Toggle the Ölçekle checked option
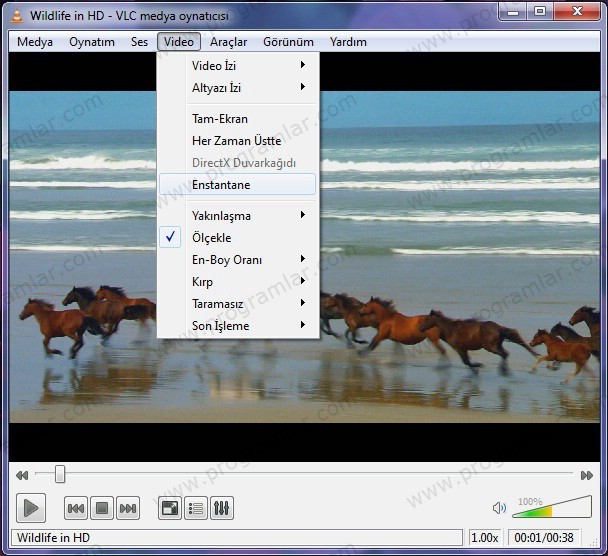Image resolution: width=608 pixels, height=556 pixels. pos(238,238)
